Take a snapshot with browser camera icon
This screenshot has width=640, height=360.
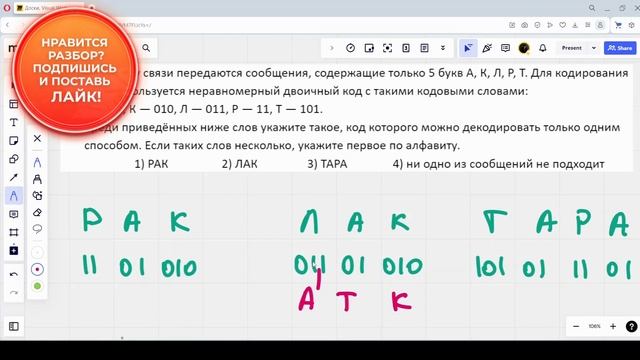coord(524,25)
